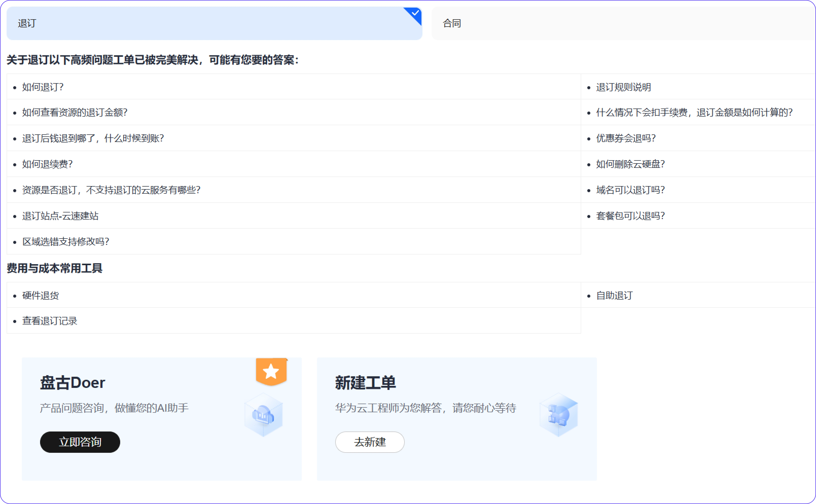Image resolution: width=816 pixels, height=504 pixels.
Task: Go to 自助退订 tool
Action: [614, 295]
